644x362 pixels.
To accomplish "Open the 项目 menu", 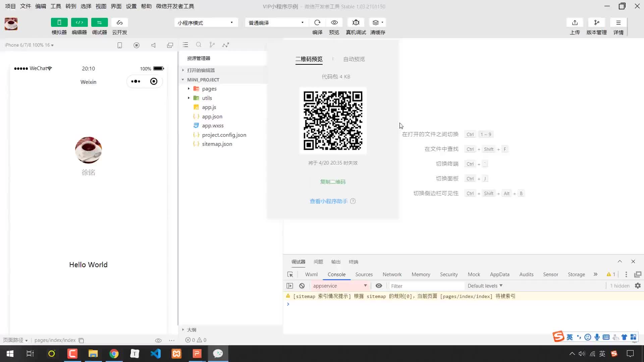I will (x=10, y=6).
